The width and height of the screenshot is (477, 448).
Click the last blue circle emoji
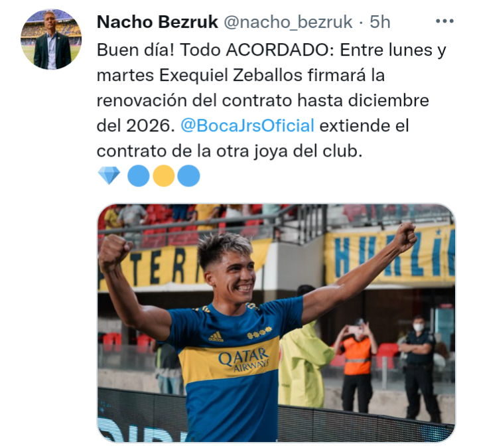click(x=188, y=176)
